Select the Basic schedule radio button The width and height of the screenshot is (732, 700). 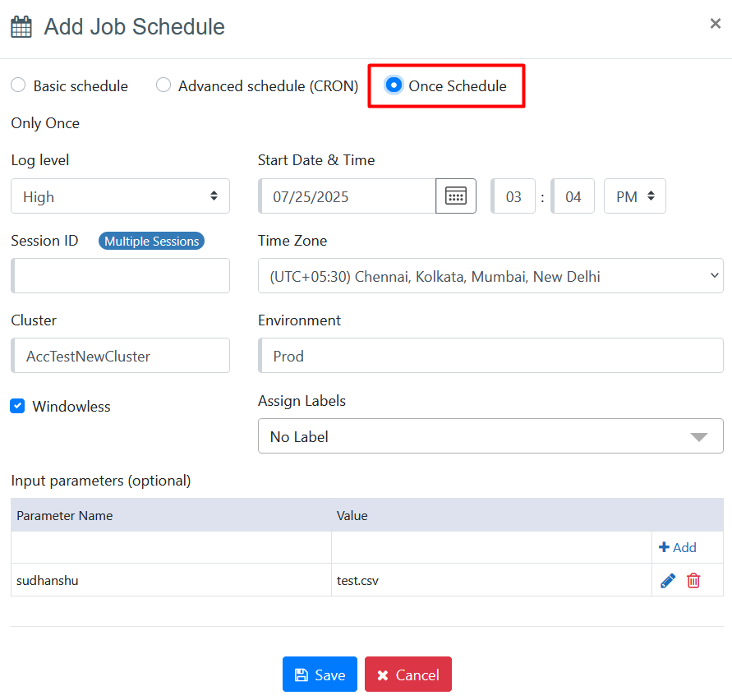(18, 85)
